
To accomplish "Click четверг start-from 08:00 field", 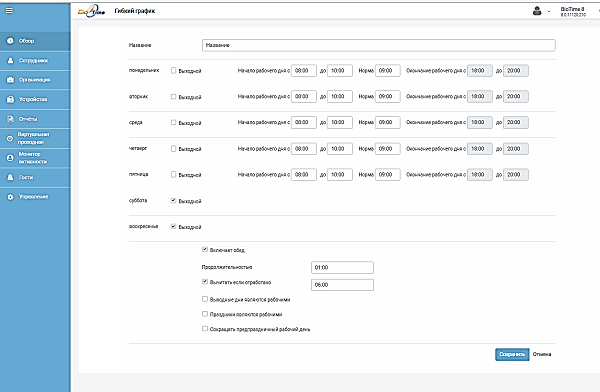I will point(304,149).
